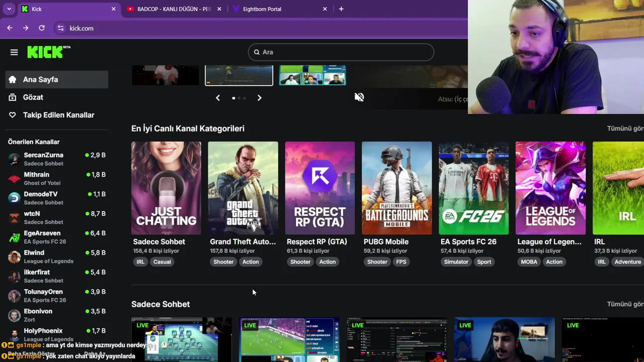Show previous featured stream in carousel
Screen dimensions: 644x362
click(x=218, y=98)
